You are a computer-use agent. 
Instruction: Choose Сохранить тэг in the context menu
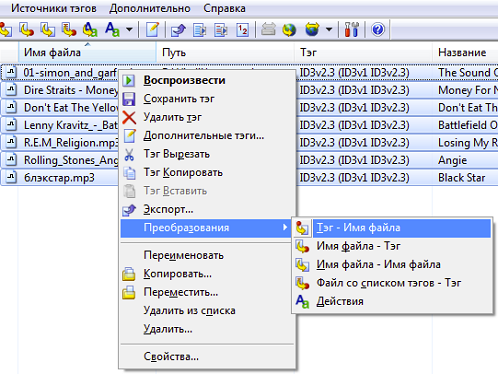click(x=207, y=99)
